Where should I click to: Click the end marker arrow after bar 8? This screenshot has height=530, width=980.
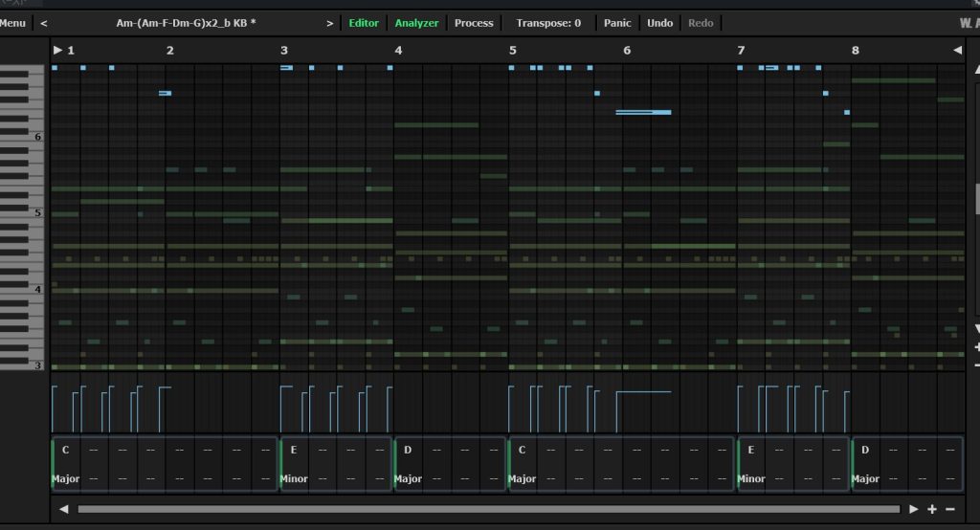click(x=957, y=50)
